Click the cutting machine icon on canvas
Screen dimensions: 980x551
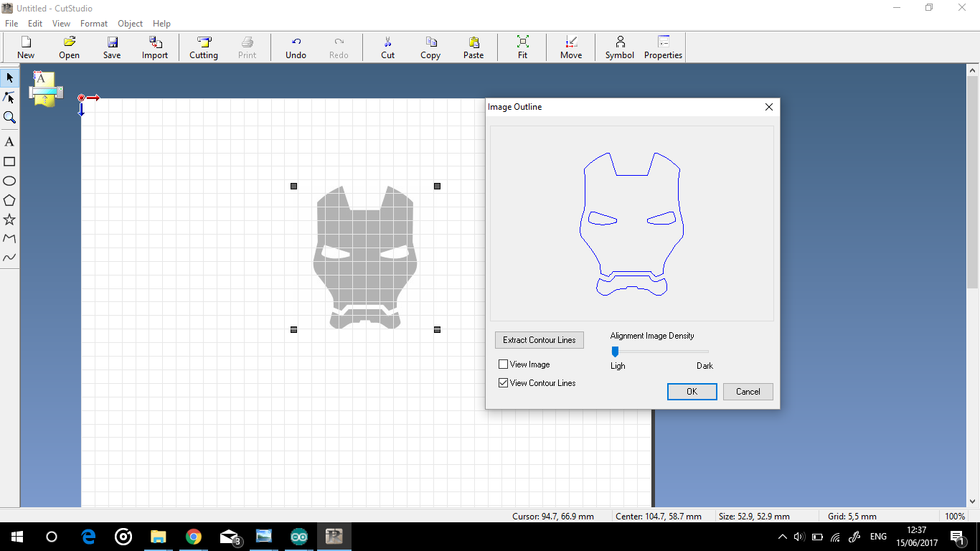tap(45, 90)
